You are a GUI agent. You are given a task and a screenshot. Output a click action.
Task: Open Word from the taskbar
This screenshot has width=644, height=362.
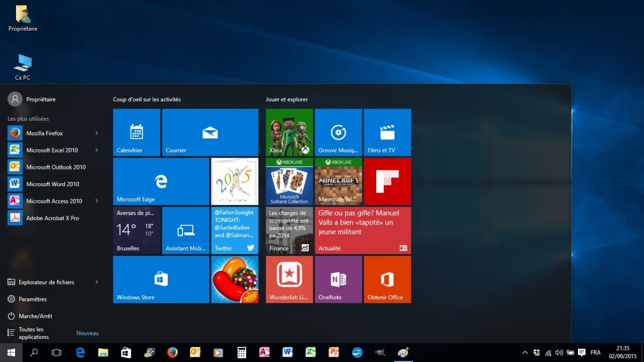tap(288, 352)
